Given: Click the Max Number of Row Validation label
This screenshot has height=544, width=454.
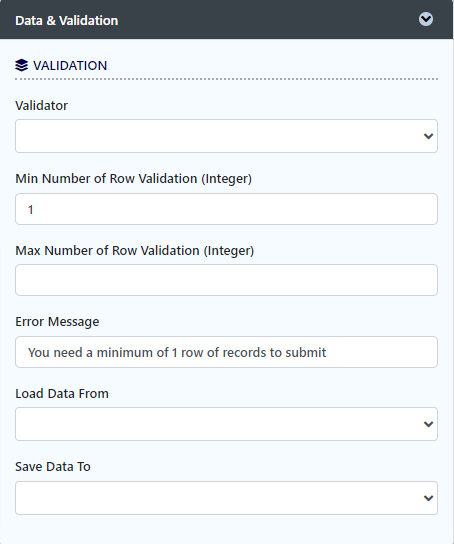Looking at the screenshot, I should [135, 250].
